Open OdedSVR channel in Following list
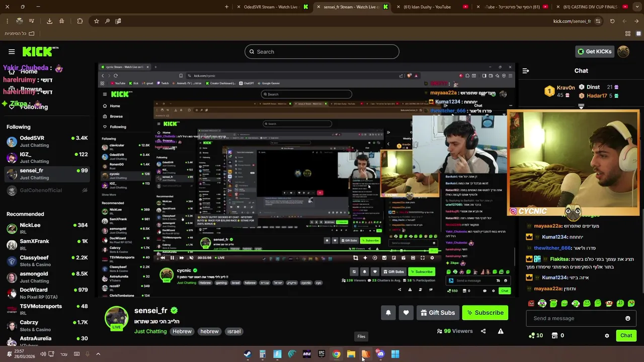This screenshot has width=644, height=362. 48,141
